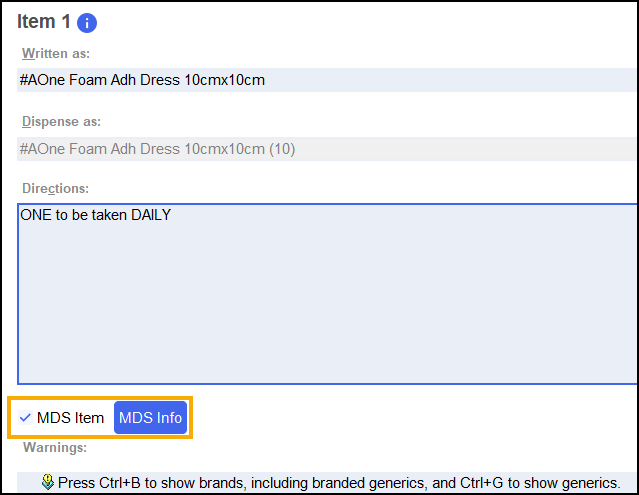This screenshot has width=639, height=495.
Task: Click the MDS Item label text
Action: [70, 418]
